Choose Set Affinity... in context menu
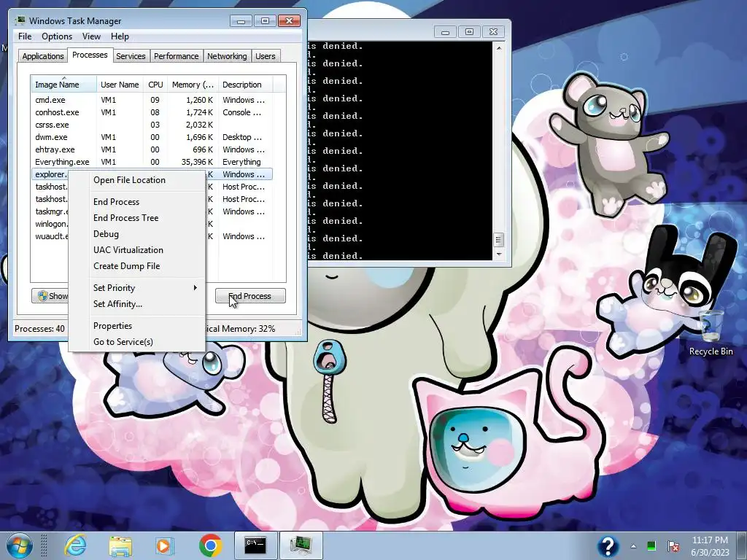Image resolution: width=747 pixels, height=560 pixels. coord(137,304)
